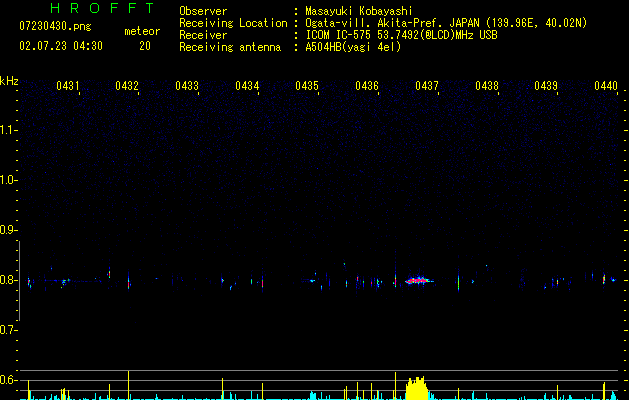Click the 0433 time marker

187,85
